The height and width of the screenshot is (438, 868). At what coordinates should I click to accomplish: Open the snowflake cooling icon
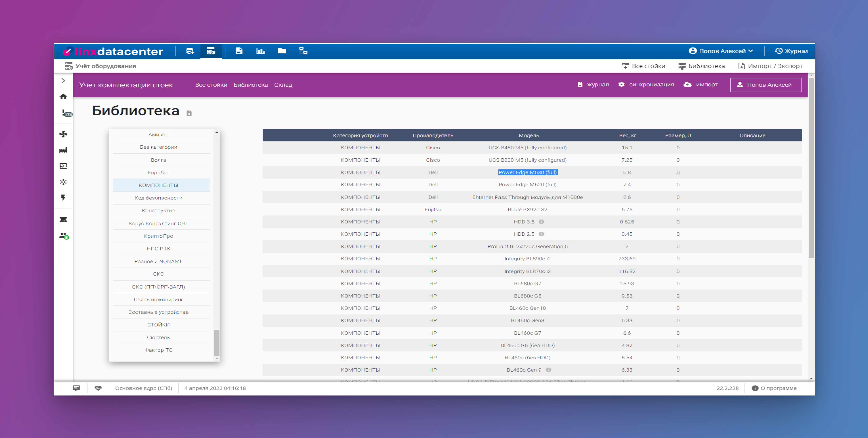point(63,182)
